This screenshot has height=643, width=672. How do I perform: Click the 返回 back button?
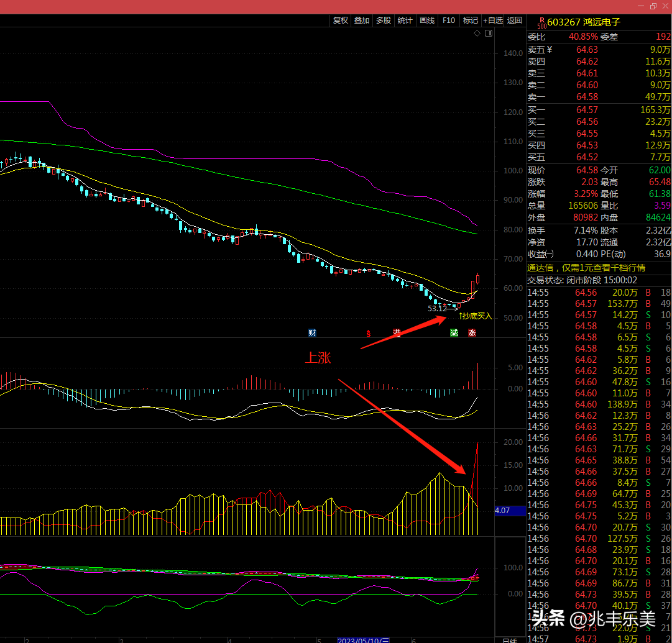(514, 21)
